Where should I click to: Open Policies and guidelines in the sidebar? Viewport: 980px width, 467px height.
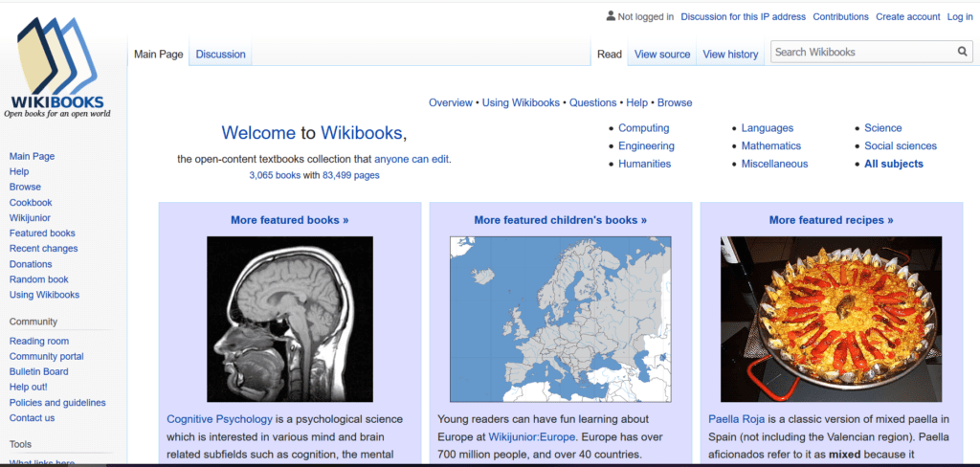[x=57, y=403]
